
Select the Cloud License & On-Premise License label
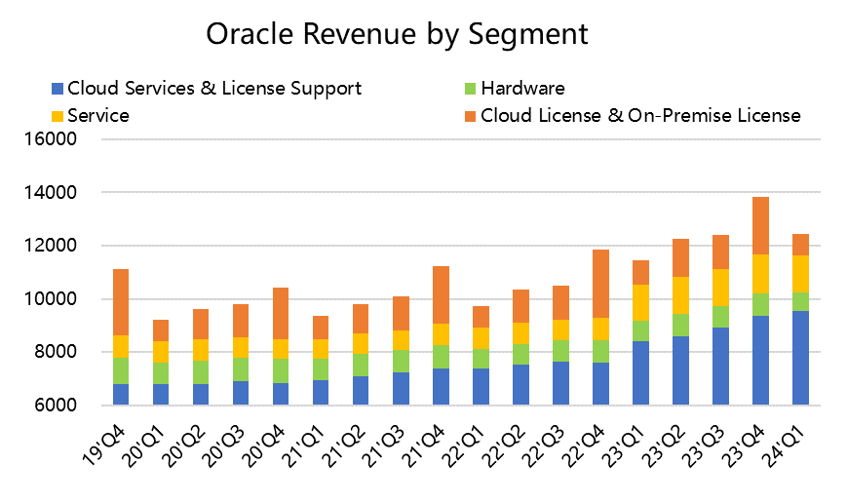640,116
